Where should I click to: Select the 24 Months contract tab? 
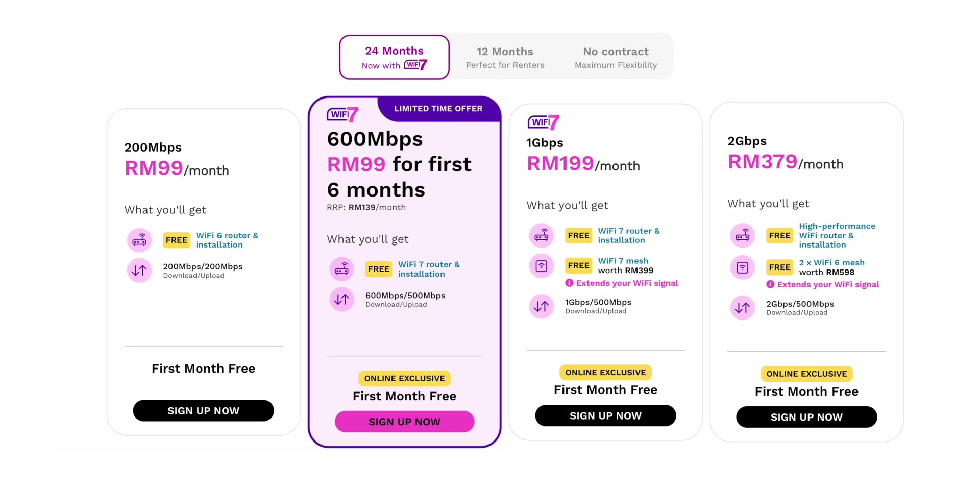tap(394, 57)
